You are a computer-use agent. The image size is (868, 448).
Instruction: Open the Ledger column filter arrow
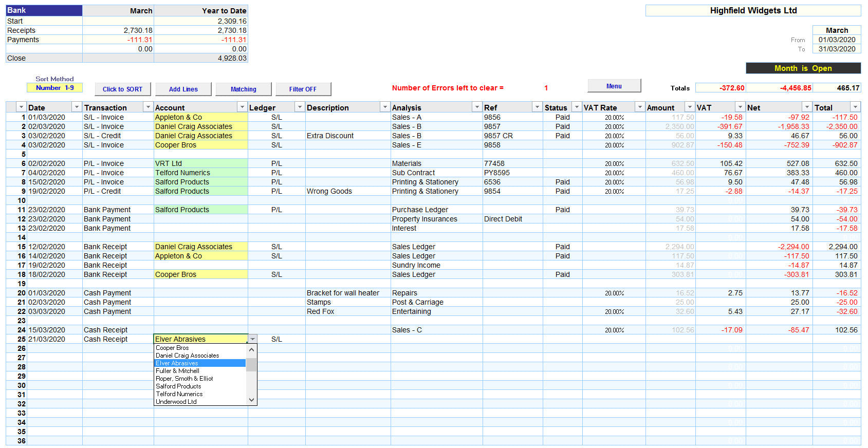(x=300, y=107)
